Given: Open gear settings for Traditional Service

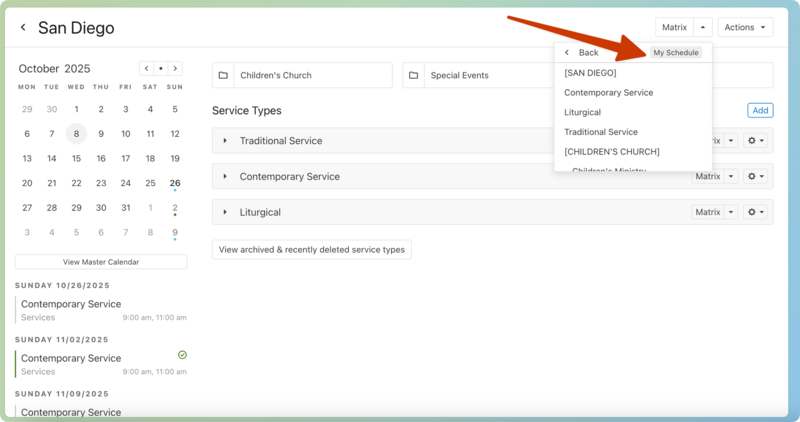Looking at the screenshot, I should click(756, 141).
